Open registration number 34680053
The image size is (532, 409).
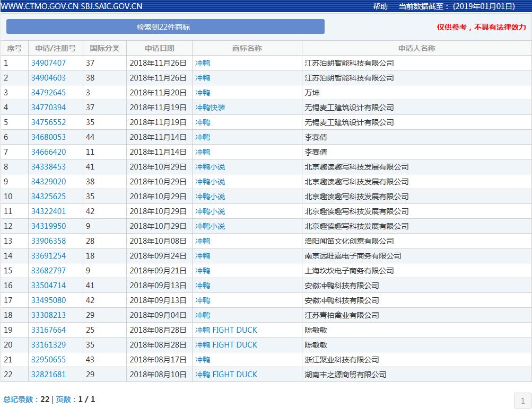point(48,137)
